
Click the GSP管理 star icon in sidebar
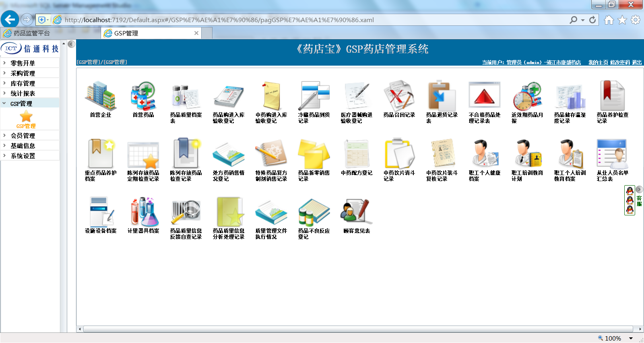26,117
